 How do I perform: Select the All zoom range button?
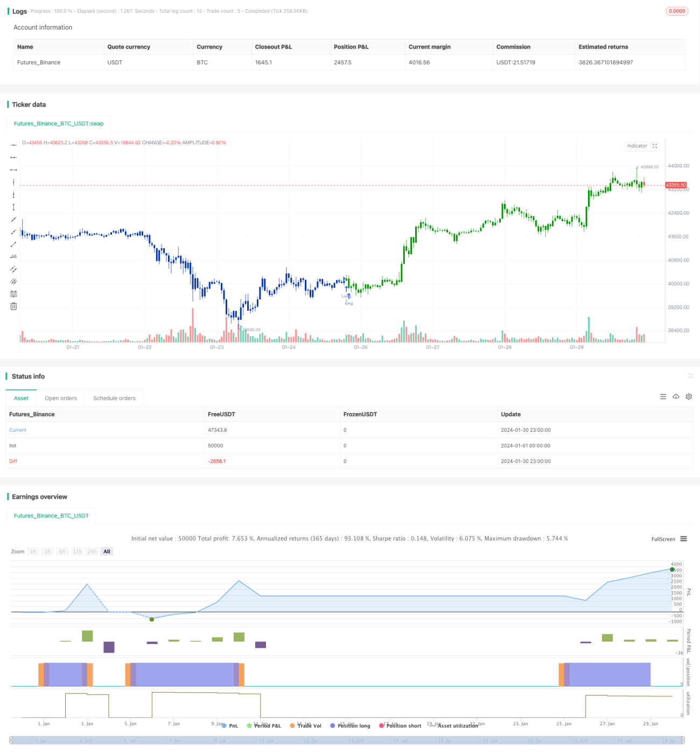click(x=107, y=551)
